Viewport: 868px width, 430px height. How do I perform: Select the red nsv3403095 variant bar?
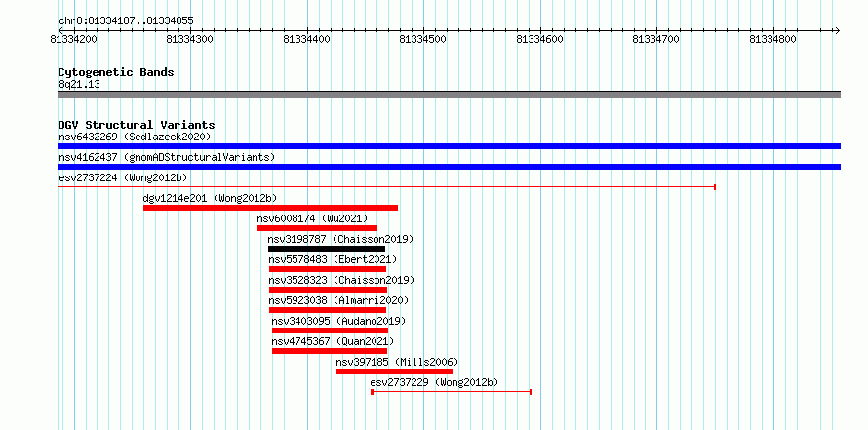[330, 331]
